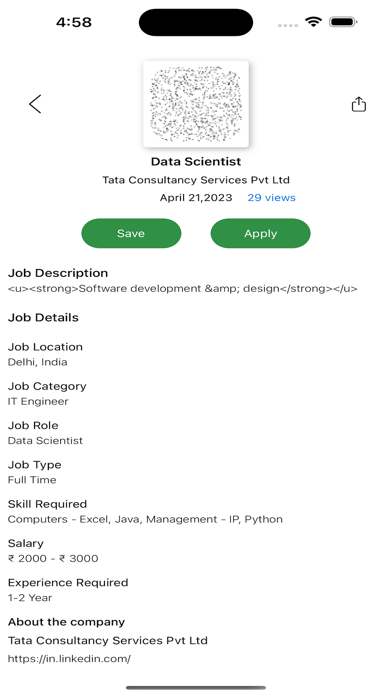Tap the company logo thumbnail

196,104
